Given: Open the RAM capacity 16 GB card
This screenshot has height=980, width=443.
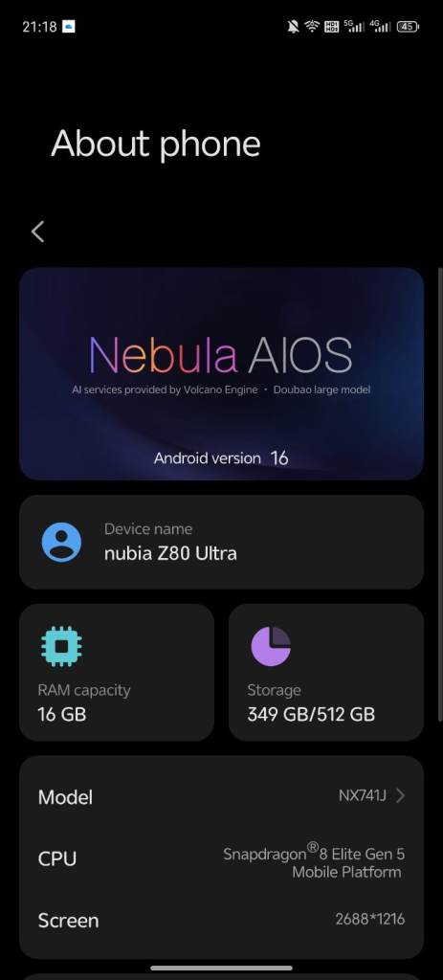Looking at the screenshot, I should click(x=117, y=672).
